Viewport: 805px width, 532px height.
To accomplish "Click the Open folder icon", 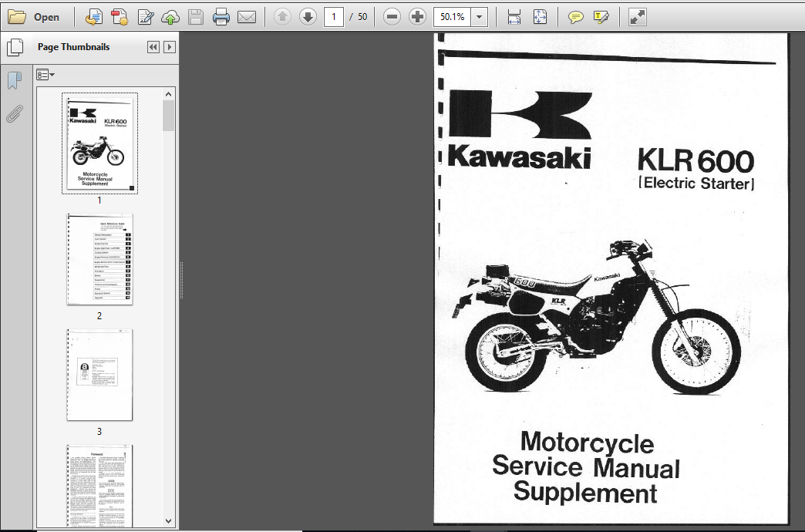I will click(16, 17).
